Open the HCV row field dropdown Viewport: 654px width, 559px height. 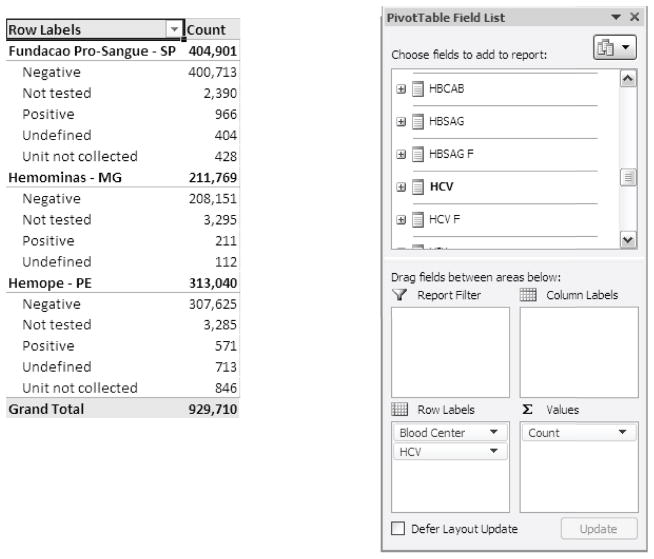[493, 452]
